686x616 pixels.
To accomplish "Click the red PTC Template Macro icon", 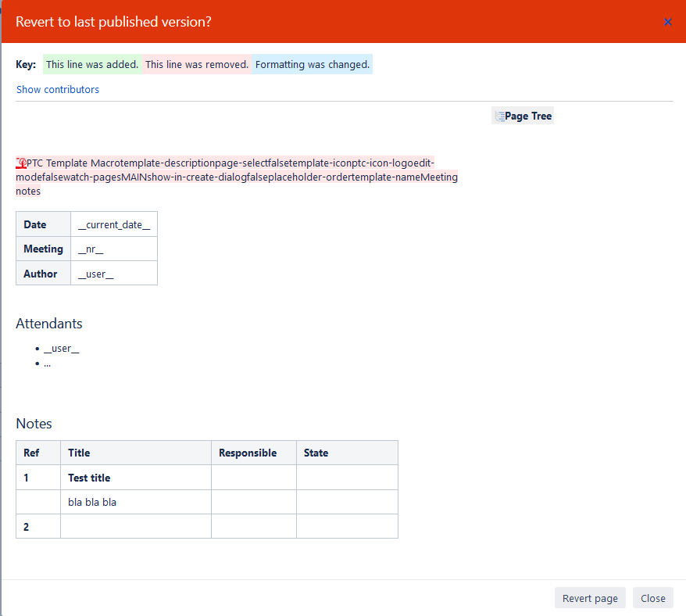I will click(x=21, y=163).
